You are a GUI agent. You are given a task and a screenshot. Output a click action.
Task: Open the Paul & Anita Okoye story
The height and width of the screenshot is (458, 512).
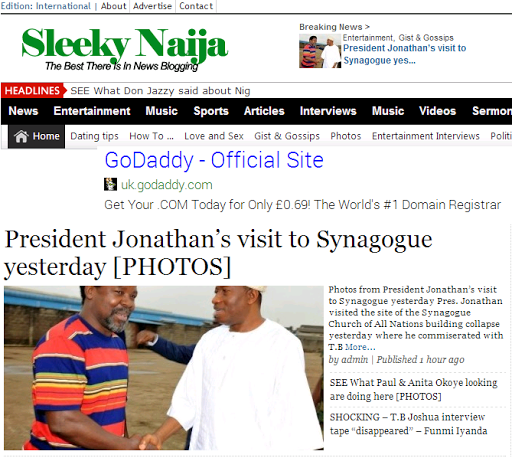[x=413, y=389]
